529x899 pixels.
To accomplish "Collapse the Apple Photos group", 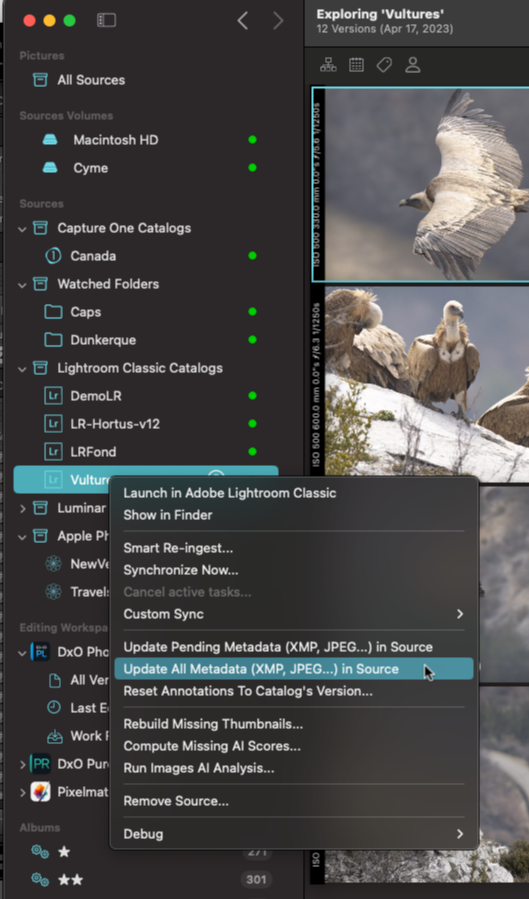I will (x=22, y=537).
